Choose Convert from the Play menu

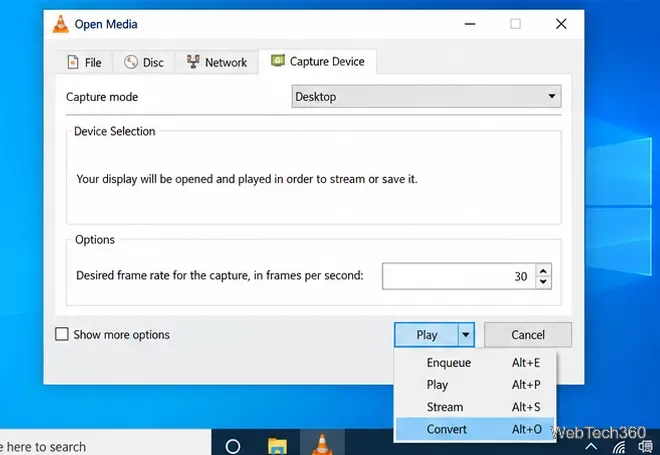coord(475,429)
